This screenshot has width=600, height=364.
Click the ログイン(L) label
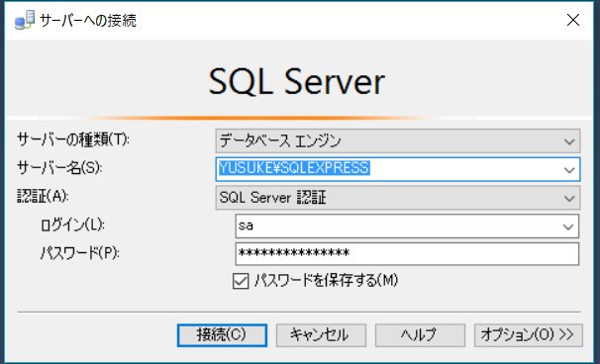72,226
